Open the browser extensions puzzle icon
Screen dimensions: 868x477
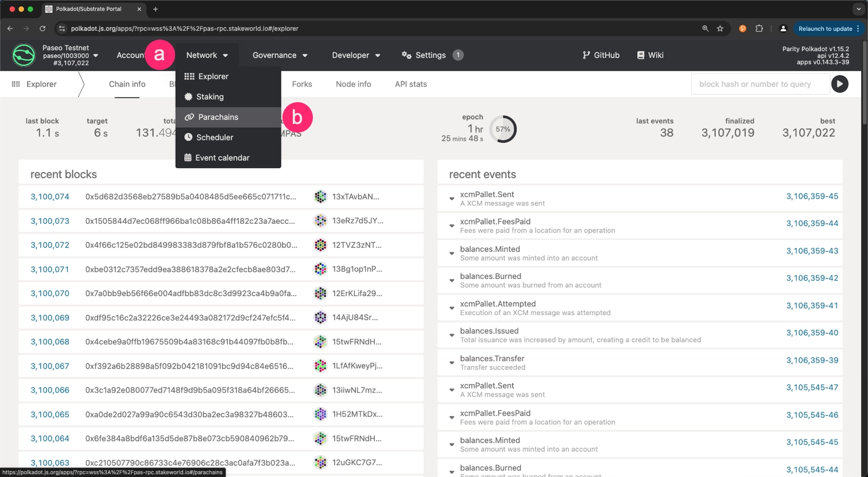(759, 28)
